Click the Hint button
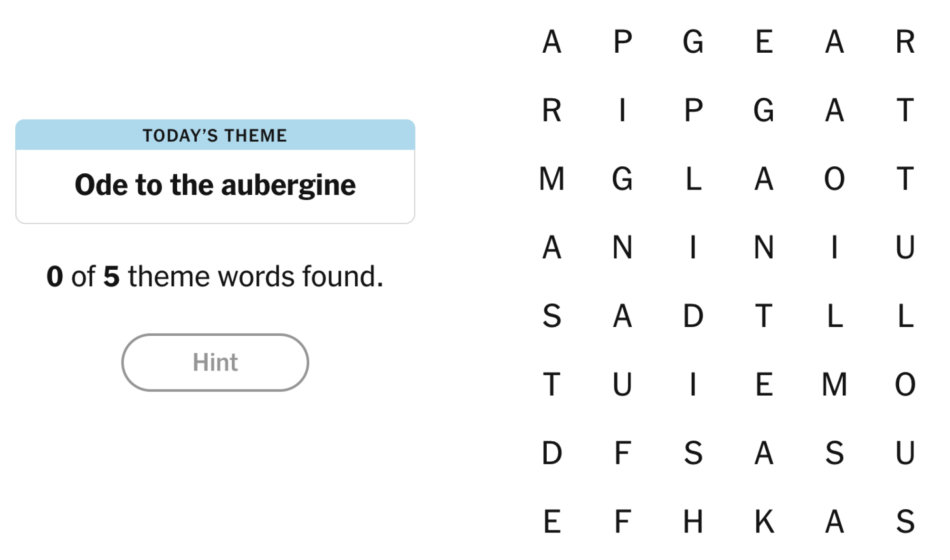Image resolution: width=950 pixels, height=560 pixels. tap(215, 362)
